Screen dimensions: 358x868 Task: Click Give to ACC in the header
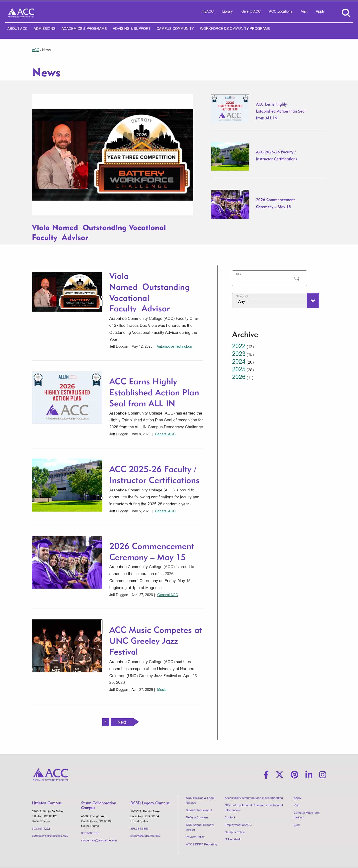click(x=251, y=11)
